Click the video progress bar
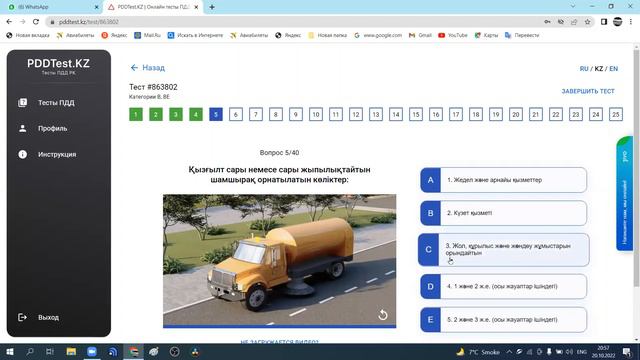The width and height of the screenshot is (640, 360). coord(279,327)
